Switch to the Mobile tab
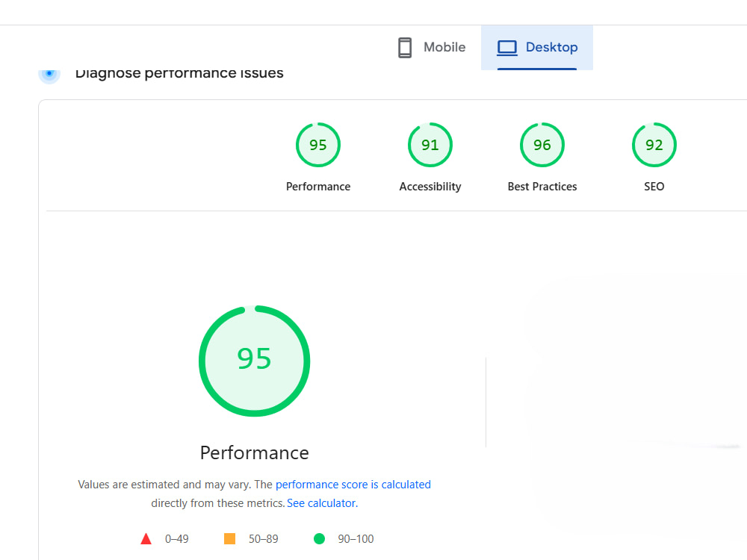 431,47
